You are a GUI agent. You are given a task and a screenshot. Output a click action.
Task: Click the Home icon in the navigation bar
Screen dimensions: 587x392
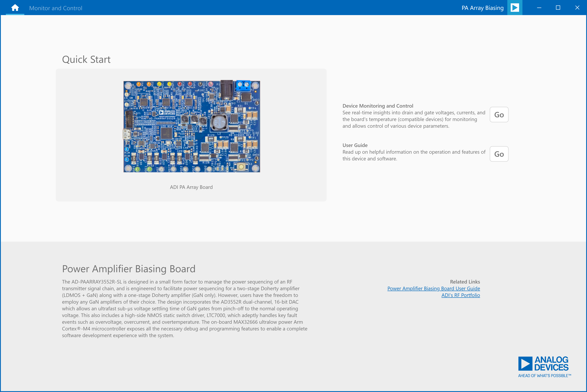coord(15,8)
